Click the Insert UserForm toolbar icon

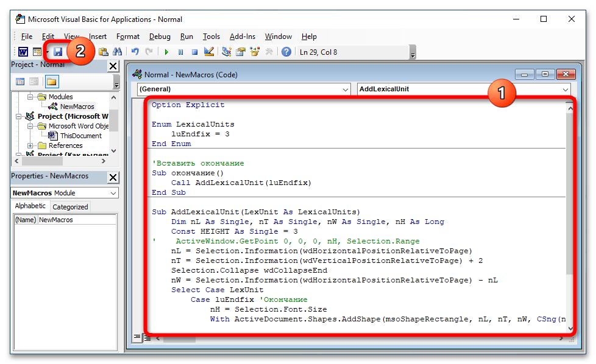(x=37, y=52)
